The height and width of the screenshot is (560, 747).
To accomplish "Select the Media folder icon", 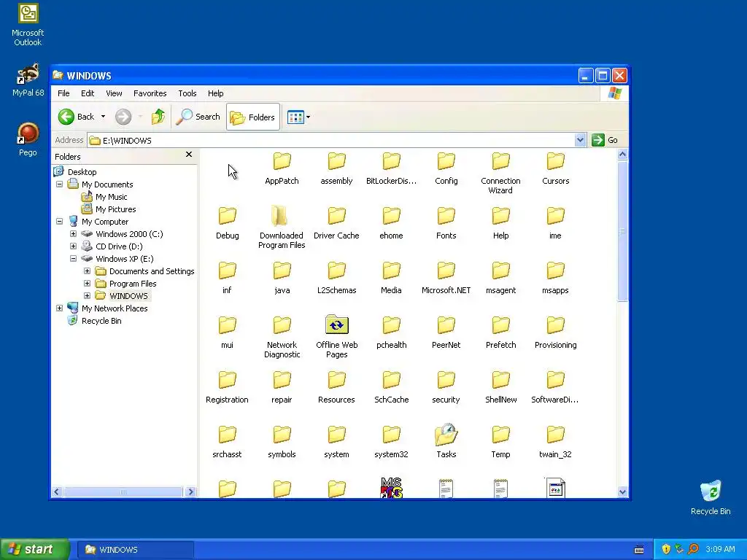I will click(x=392, y=271).
